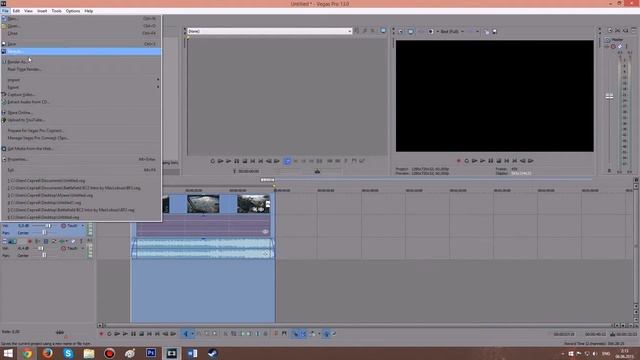Click Stop in timeline transport bar
Viewport: 640px width, 360px height.
(x=142, y=334)
